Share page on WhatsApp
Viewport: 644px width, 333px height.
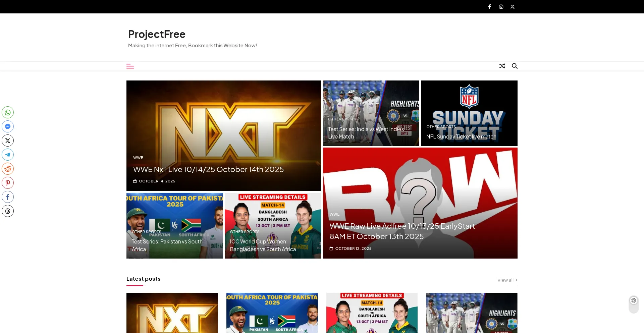pos(8,112)
